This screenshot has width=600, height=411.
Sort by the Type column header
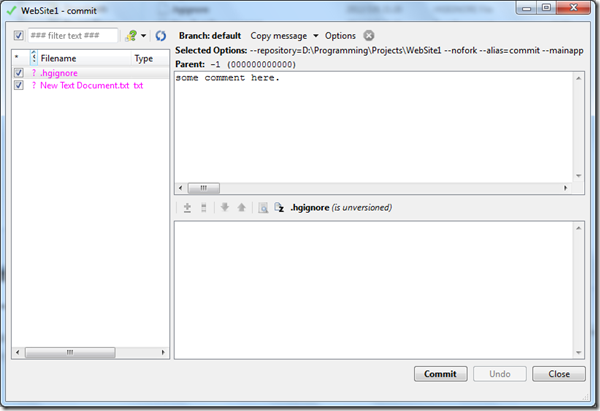click(x=150, y=58)
